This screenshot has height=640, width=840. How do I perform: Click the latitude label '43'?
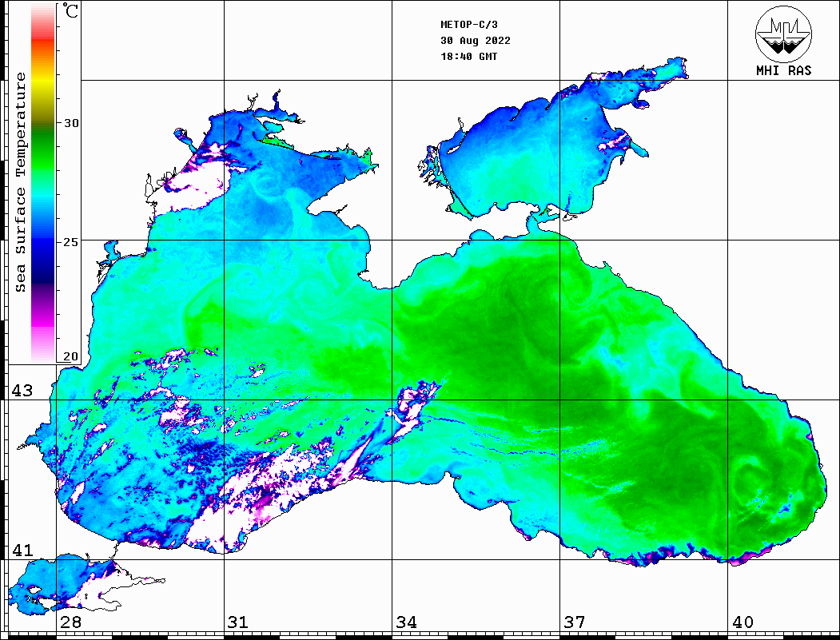click(22, 391)
